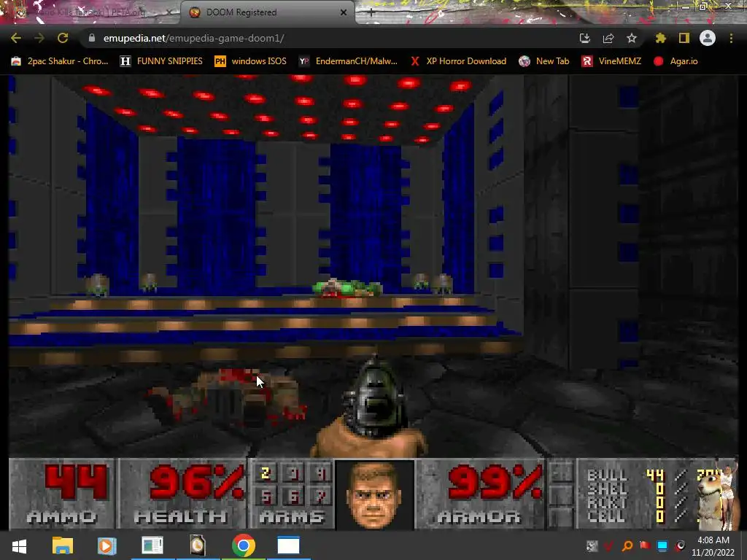Switch to the DOOM Registered tab
This screenshot has width=747, height=560.
pyautogui.click(x=267, y=12)
